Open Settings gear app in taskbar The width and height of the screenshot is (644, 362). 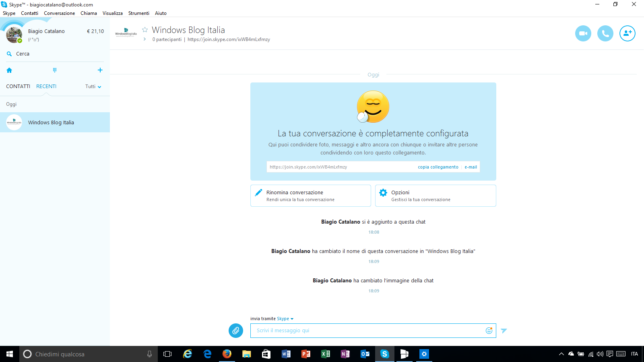tap(424, 354)
